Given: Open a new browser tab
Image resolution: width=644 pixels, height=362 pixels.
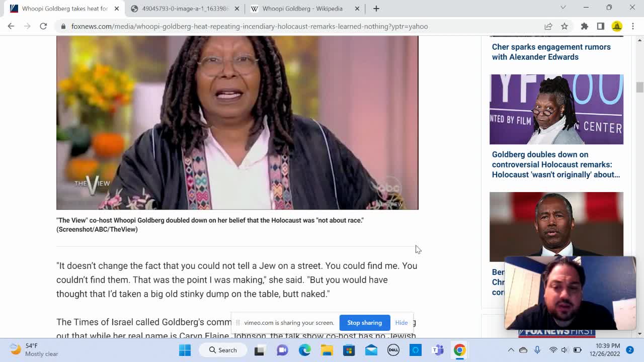Looking at the screenshot, I should [x=376, y=9].
